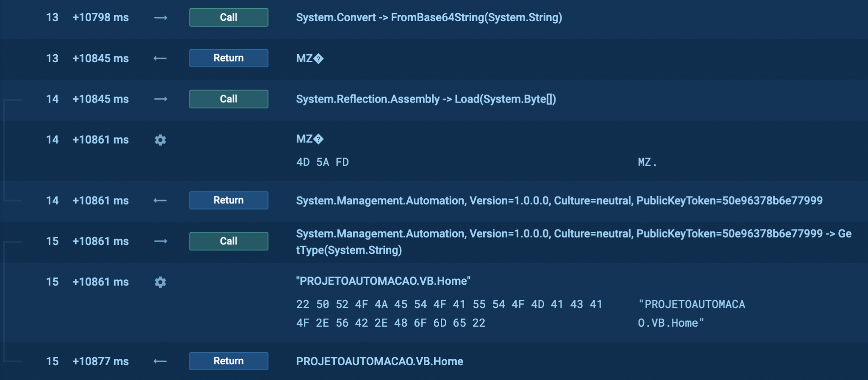Click the hex bytes 4D 5A FD

[x=322, y=162]
